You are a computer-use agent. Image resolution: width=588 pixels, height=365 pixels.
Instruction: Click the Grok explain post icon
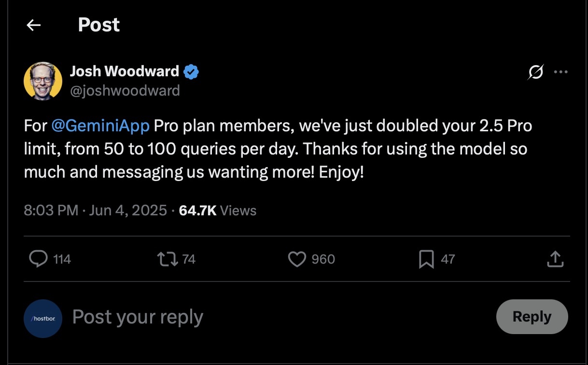click(x=535, y=72)
